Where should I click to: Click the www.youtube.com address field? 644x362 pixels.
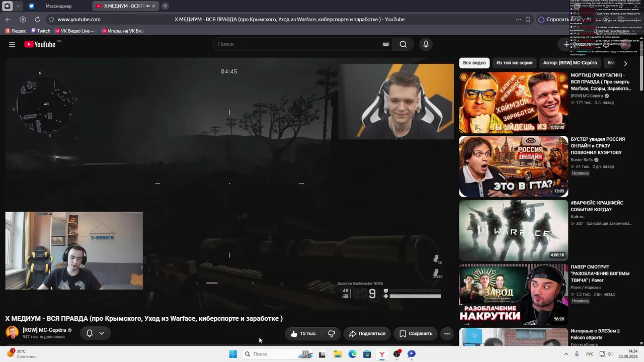point(79,20)
